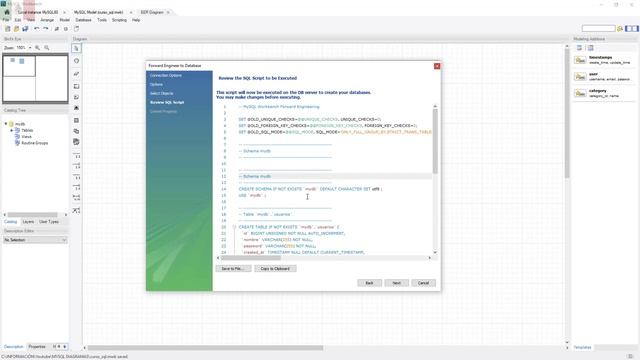Image resolution: width=640 pixels, height=360 pixels.
Task: Click Review SQL Script wizard step
Action: 167,102
